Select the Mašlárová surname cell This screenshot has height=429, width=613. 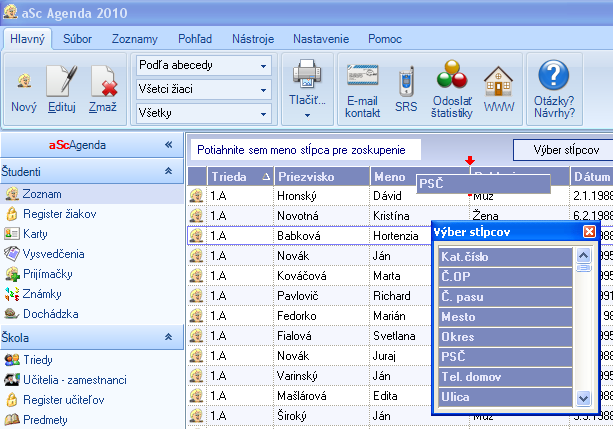pos(321,395)
